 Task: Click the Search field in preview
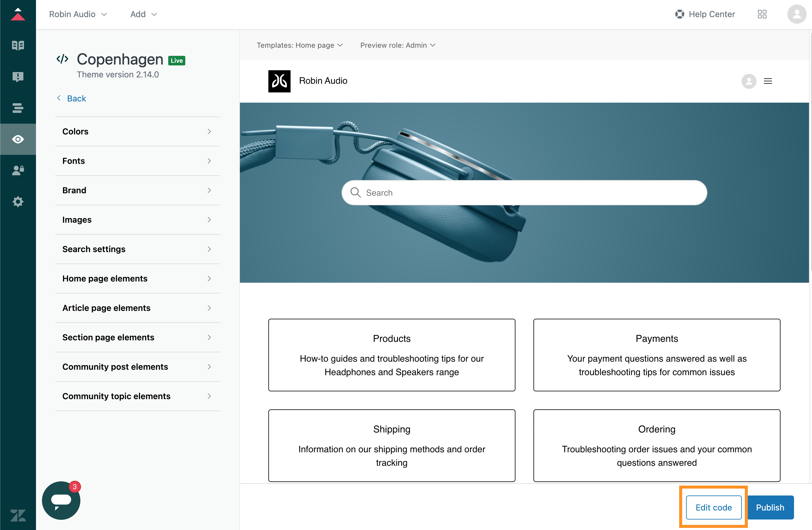(524, 193)
